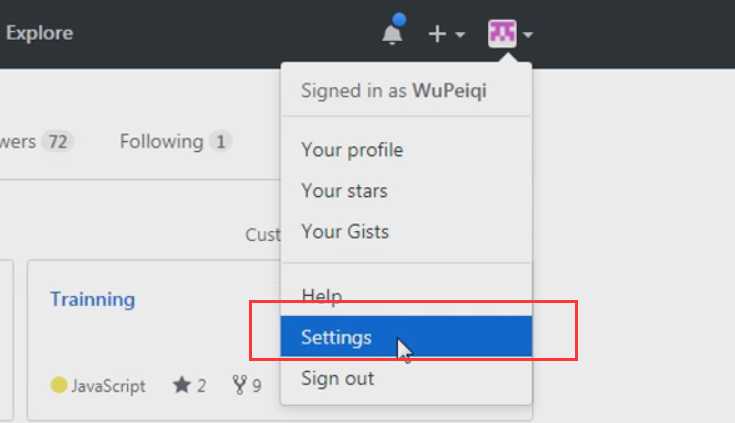Viewport: 735px width, 423px height.
Task: Switch to the Following tab
Action: pyautogui.click(x=175, y=141)
